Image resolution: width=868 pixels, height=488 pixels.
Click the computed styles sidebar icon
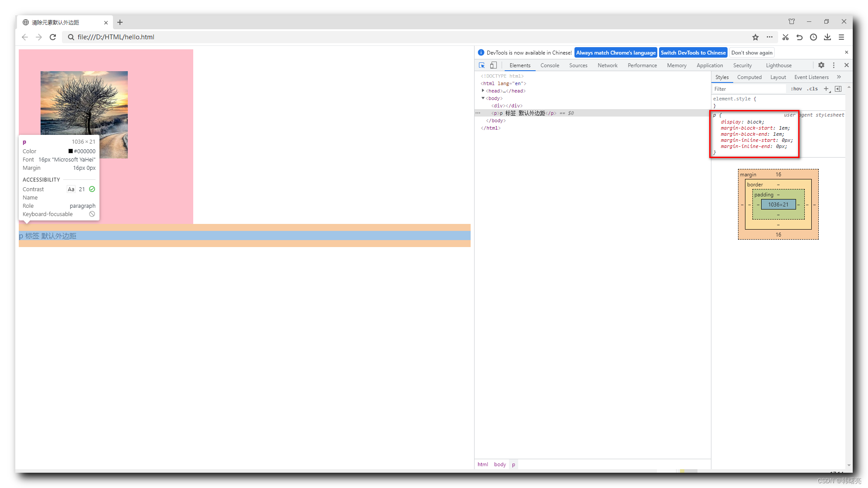[838, 89]
